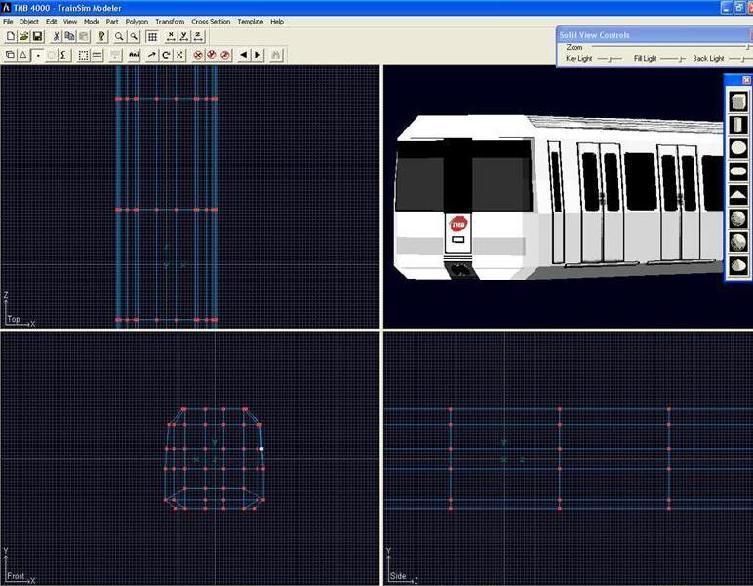Open the Polygon menu
Image resolution: width=753 pixels, height=586 pixels.
[136, 21]
